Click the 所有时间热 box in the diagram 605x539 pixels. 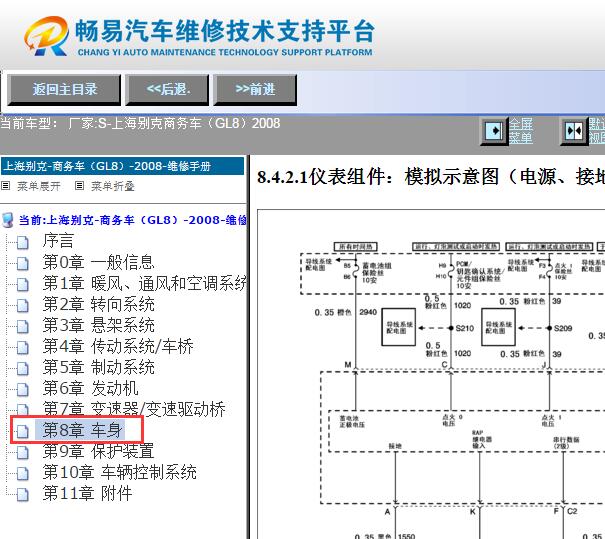coord(355,247)
